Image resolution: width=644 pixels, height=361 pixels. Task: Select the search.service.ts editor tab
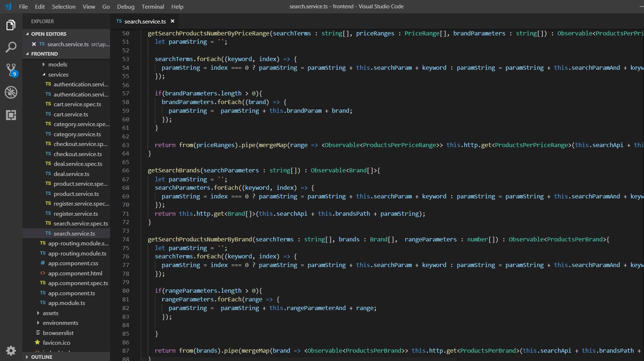pyautogui.click(x=144, y=21)
